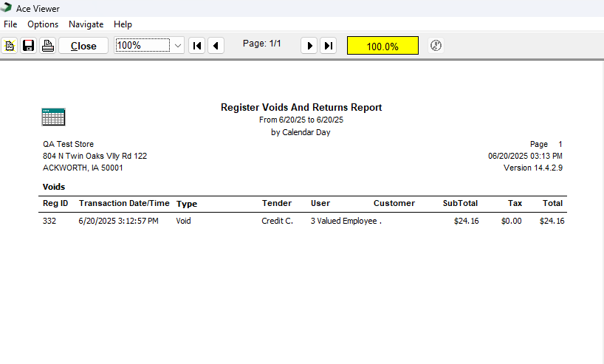
Task: Click 'From 6/20/25 to 6/20/25' date range
Action: tap(301, 120)
